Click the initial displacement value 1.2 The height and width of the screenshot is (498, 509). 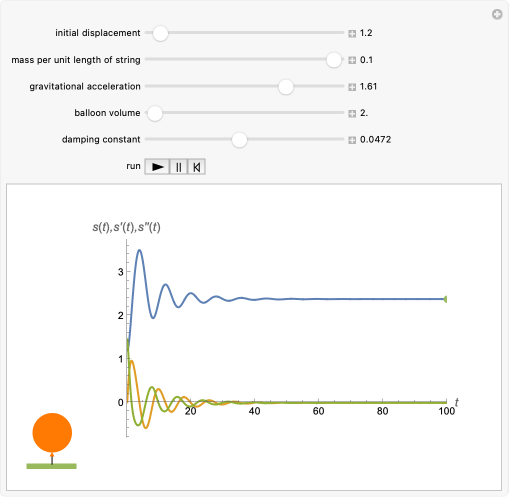366,33
